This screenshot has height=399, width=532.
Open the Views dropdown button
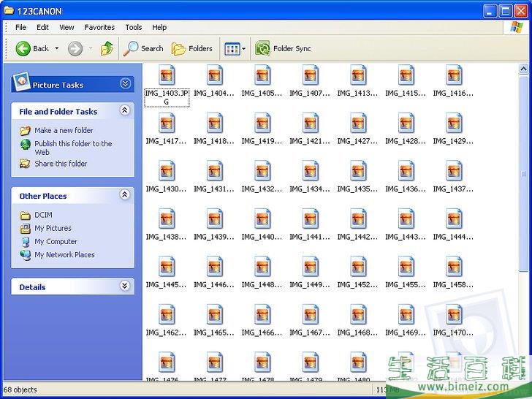click(x=235, y=49)
